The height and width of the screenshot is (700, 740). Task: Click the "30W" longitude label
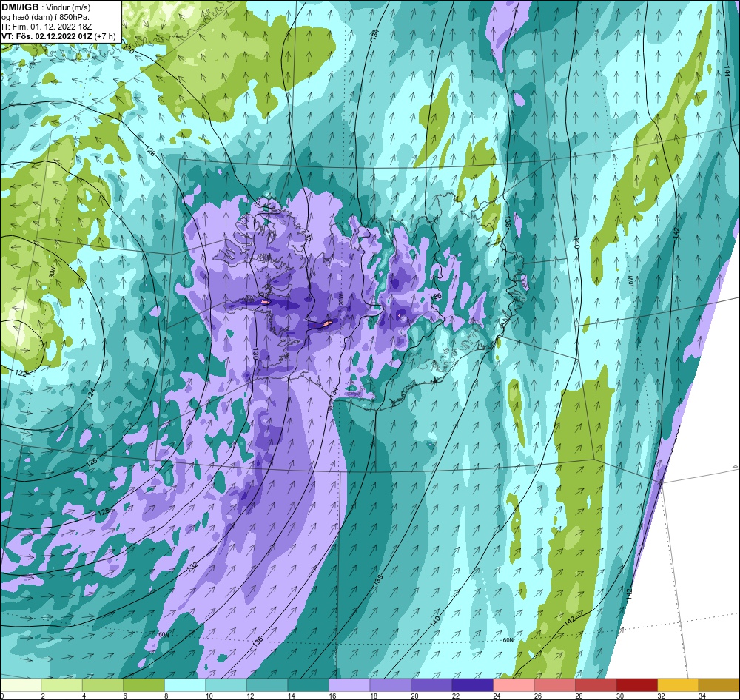click(x=52, y=273)
